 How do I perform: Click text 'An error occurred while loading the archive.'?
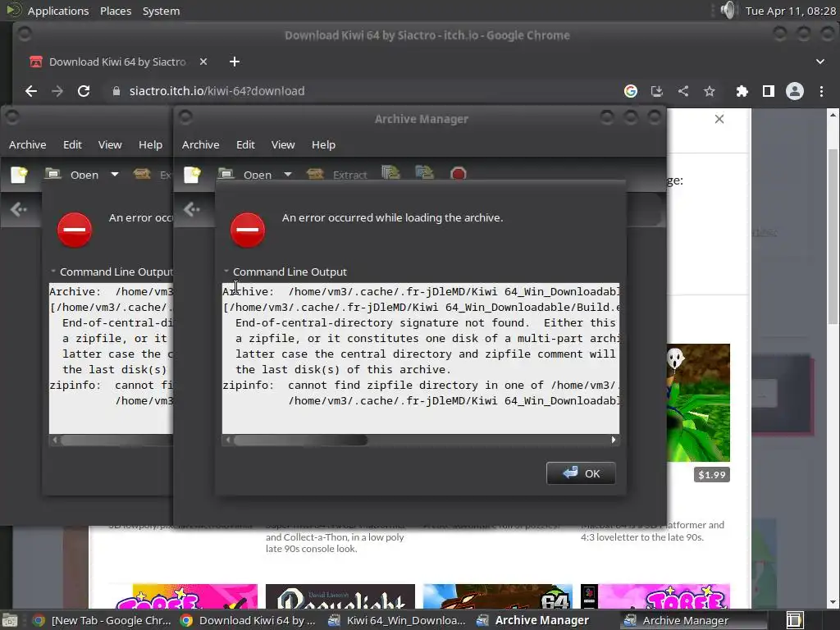(393, 217)
